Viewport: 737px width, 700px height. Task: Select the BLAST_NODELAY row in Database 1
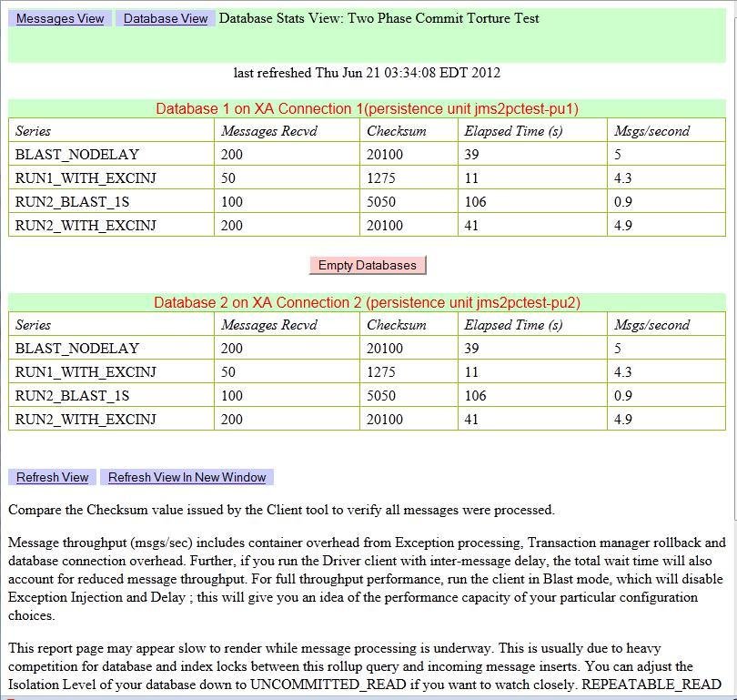coord(73,155)
